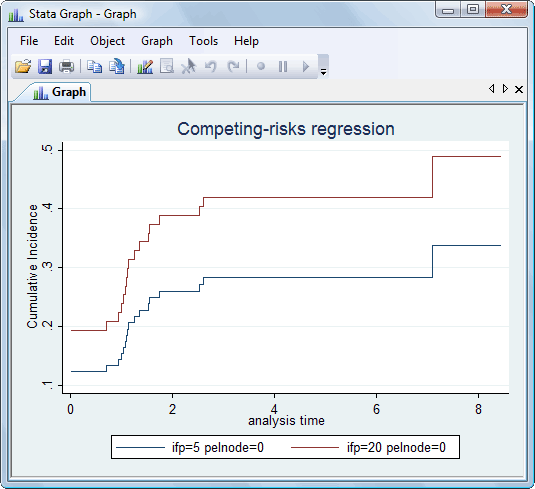Click the y-axis tick label .5

point(47,150)
